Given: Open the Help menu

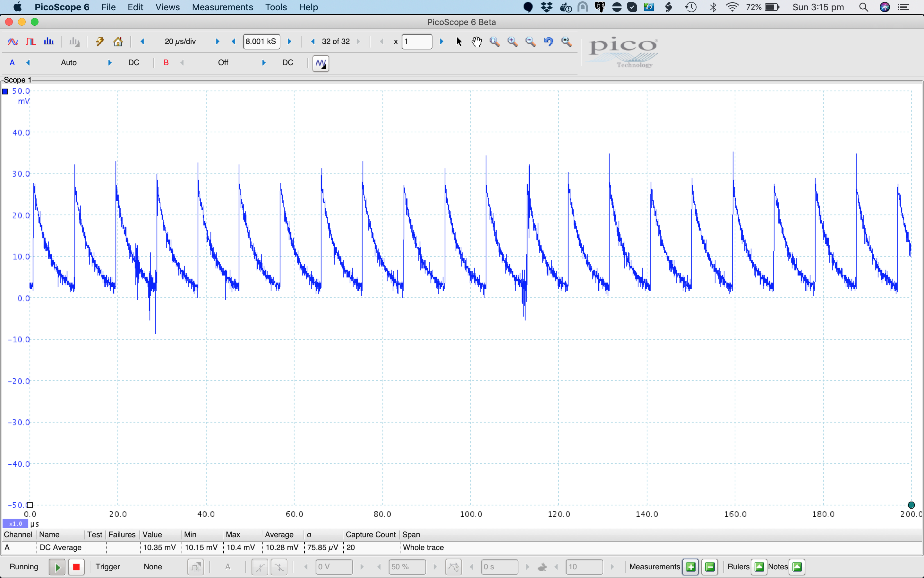Looking at the screenshot, I should pos(308,7).
